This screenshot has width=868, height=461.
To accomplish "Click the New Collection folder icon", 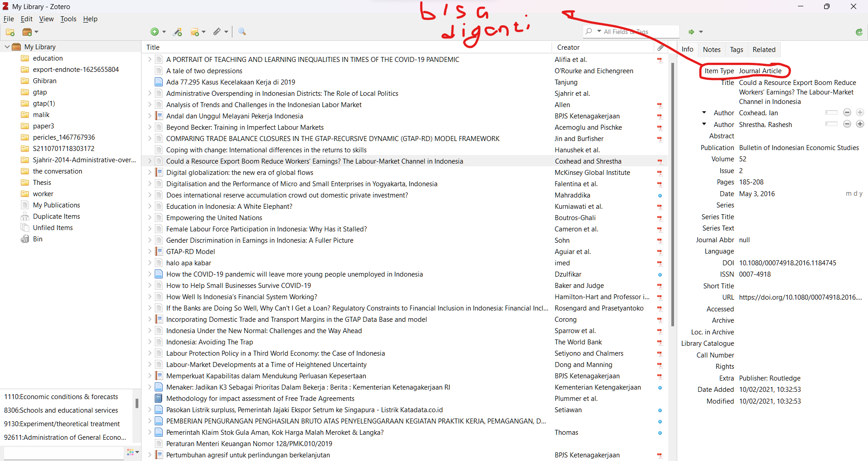I will [x=10, y=32].
